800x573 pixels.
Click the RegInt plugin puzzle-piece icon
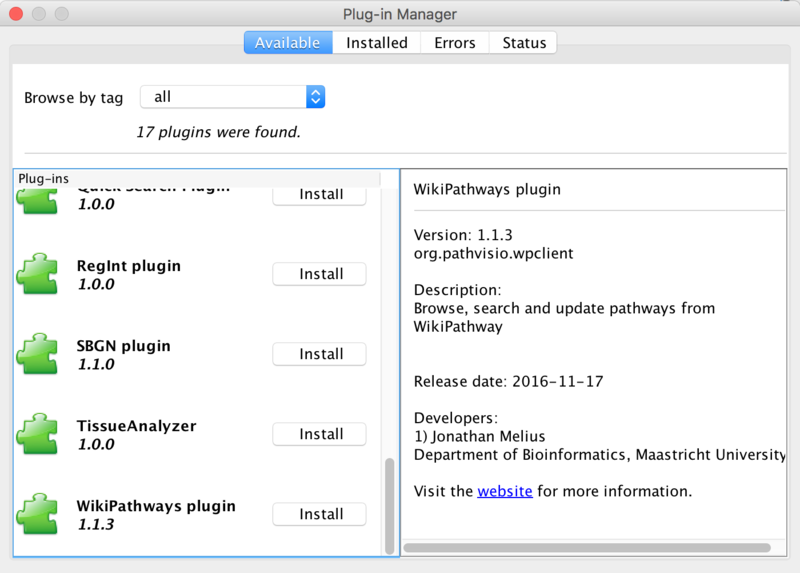tap(37, 274)
